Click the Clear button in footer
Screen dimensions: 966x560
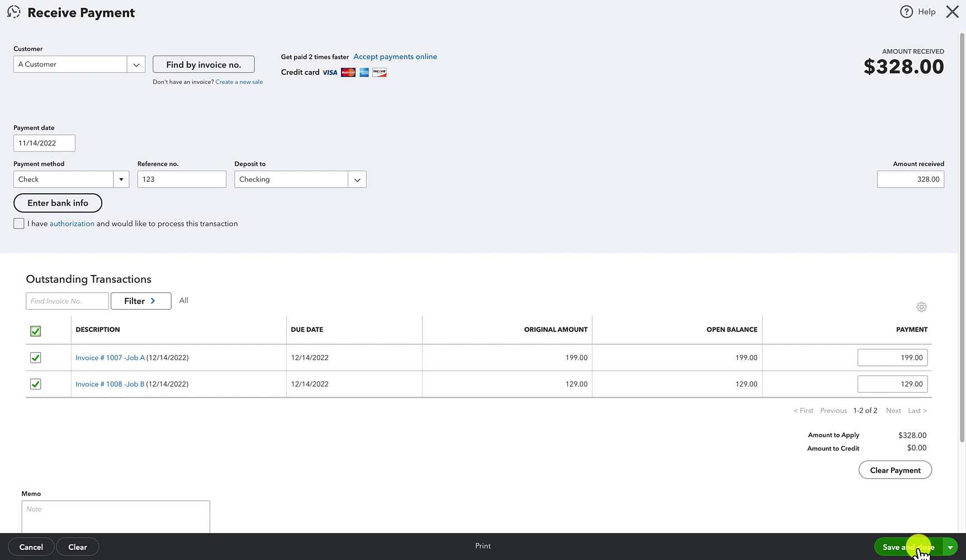(x=78, y=547)
